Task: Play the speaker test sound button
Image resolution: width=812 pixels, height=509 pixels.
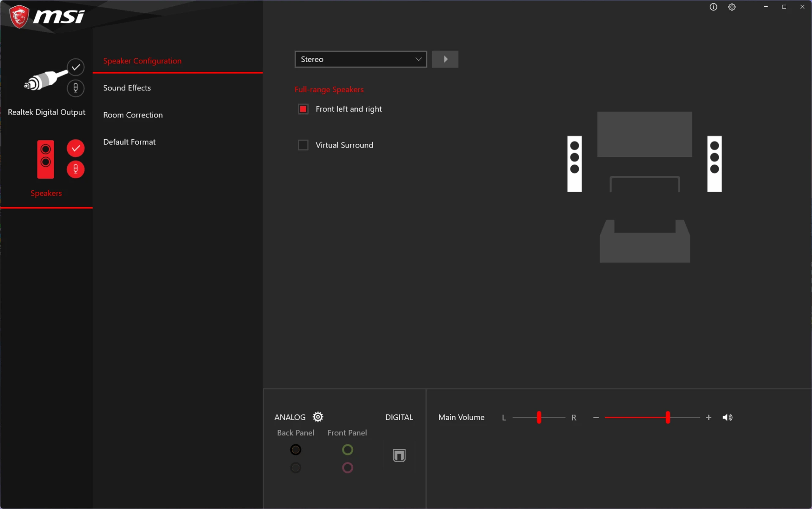Action: click(445, 59)
